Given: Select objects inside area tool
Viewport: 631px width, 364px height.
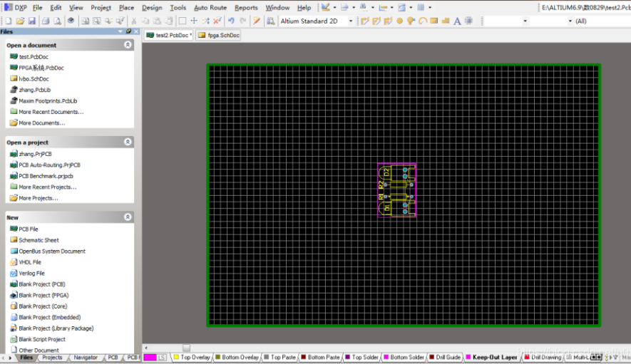Looking at the screenshot, I should click(183, 21).
